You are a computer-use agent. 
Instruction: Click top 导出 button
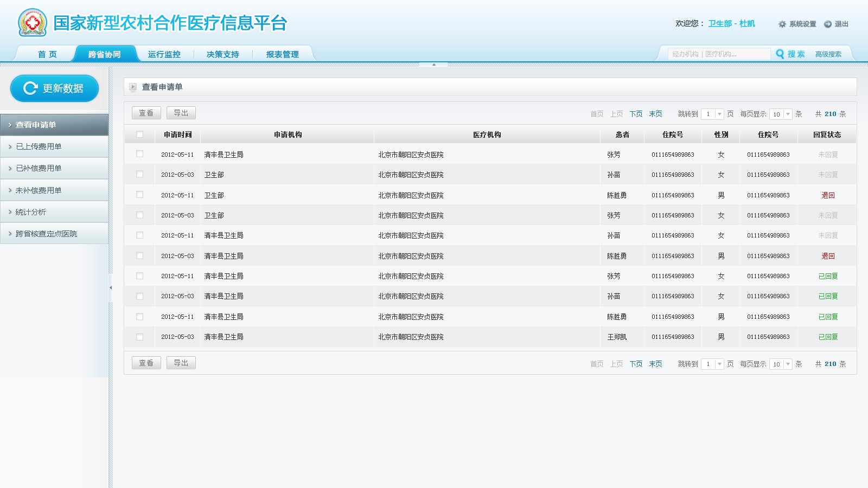tap(181, 113)
